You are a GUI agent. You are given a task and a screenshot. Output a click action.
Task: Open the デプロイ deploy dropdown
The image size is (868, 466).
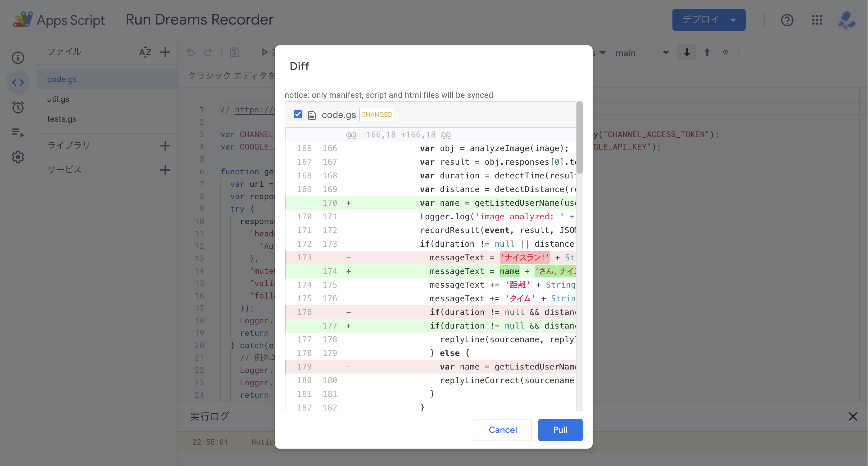point(709,20)
